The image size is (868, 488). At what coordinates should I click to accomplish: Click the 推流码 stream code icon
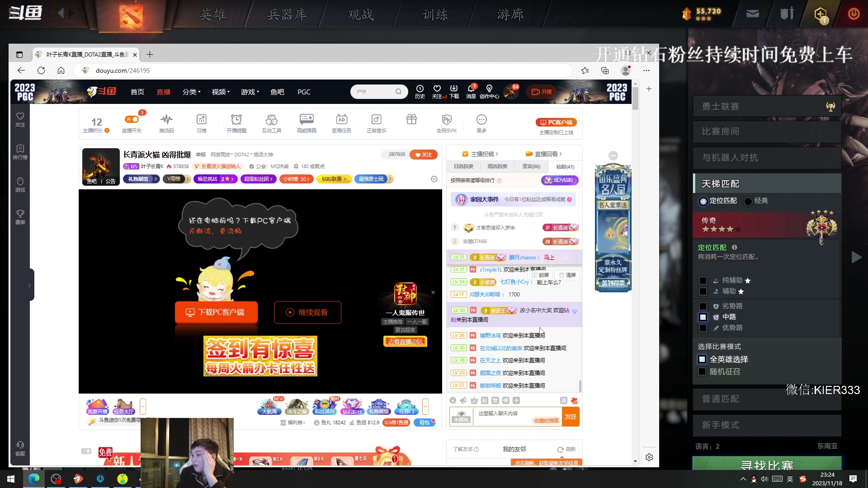click(166, 122)
